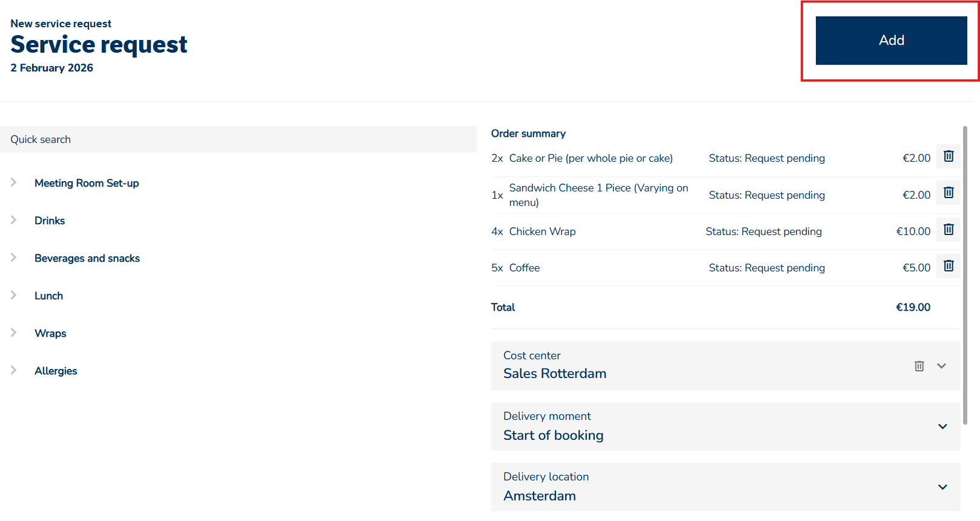Select the Wraps category label
This screenshot has width=980, height=521.
pyautogui.click(x=50, y=333)
